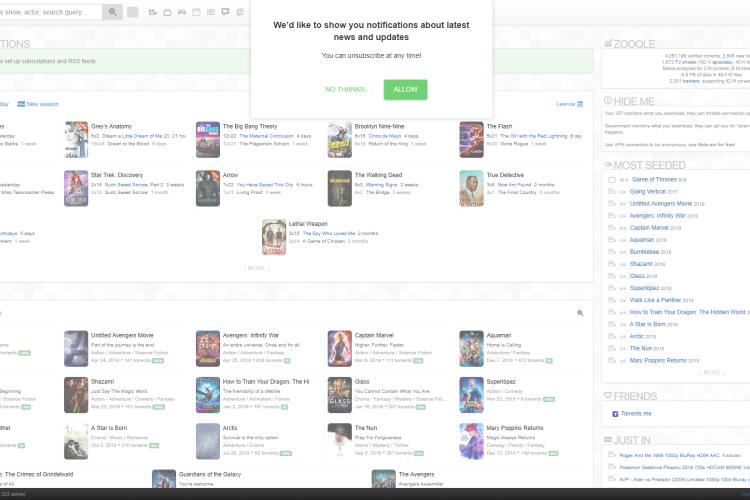The height and width of the screenshot is (500, 750).
Task: Open The Spy Who Loved Me episode
Action: pos(329,233)
